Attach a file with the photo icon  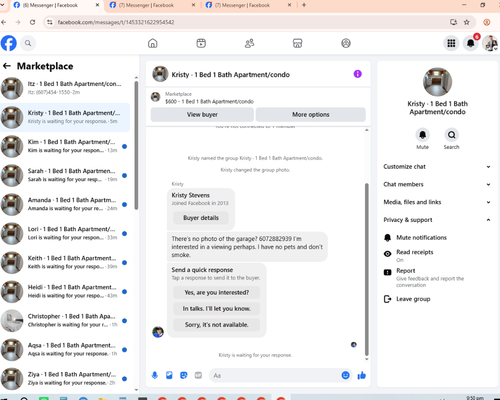click(x=169, y=376)
